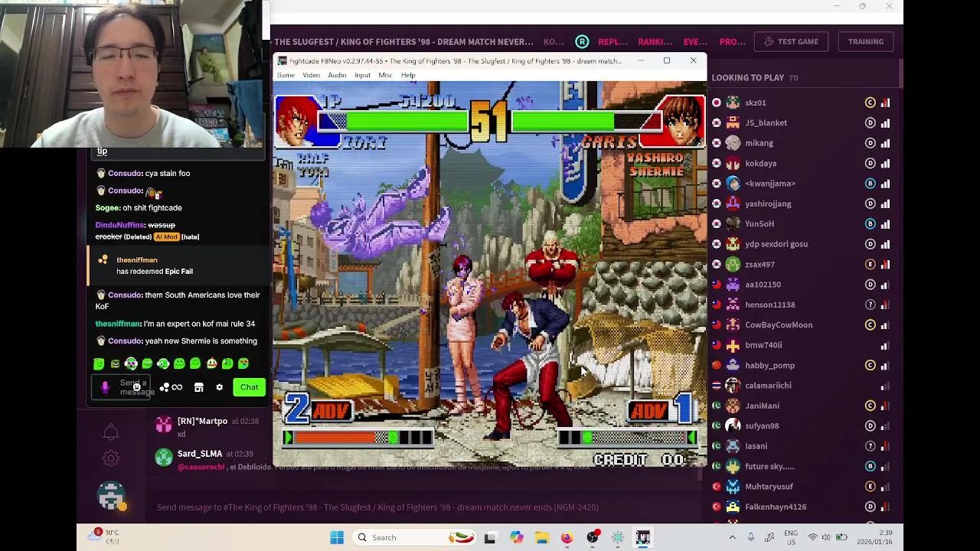Viewport: 980px width, 551px height.
Task: Open the PRO... tab in Fightcade
Action: coord(732,41)
